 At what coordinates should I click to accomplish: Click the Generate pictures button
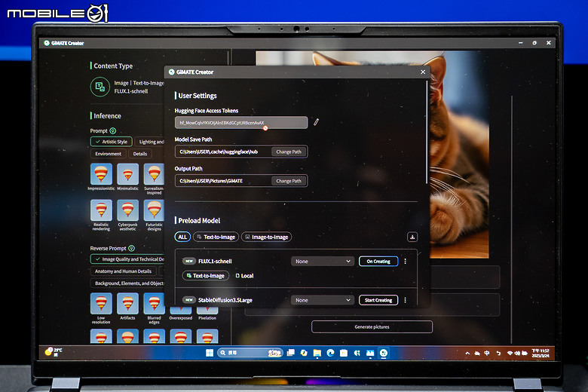click(372, 326)
